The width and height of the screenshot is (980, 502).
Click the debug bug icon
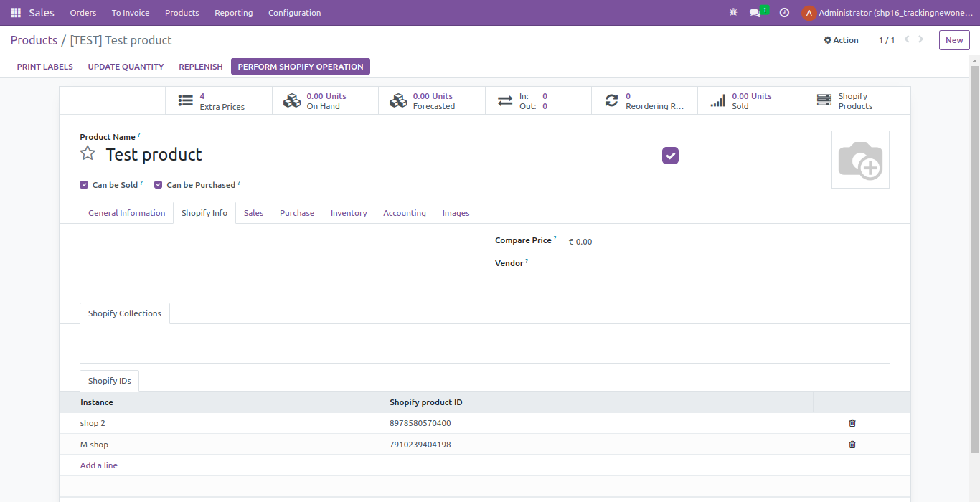733,13
